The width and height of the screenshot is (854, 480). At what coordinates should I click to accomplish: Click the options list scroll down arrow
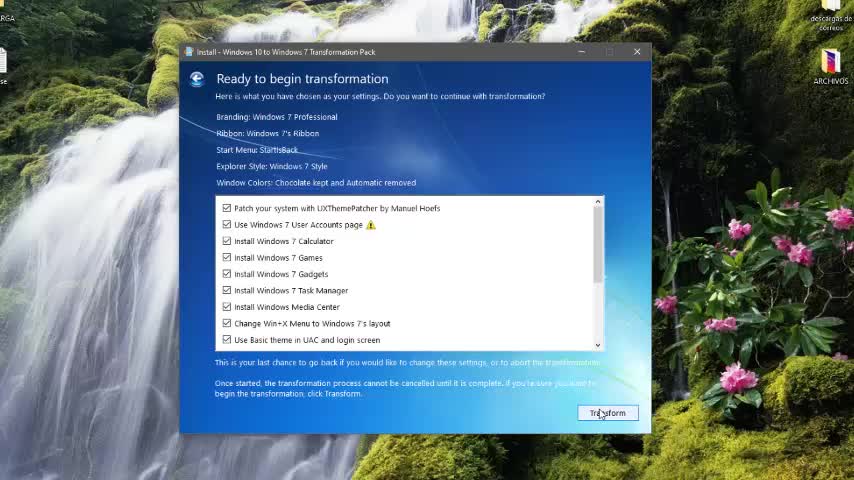point(598,345)
